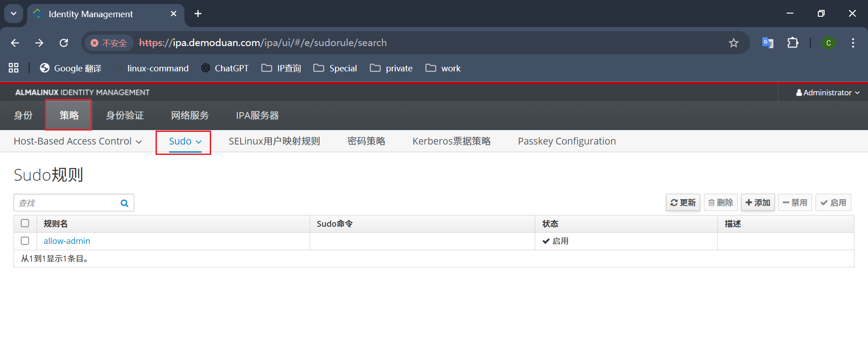
Task: Click the AlmaLinux Identity Management logo
Action: [x=82, y=93]
